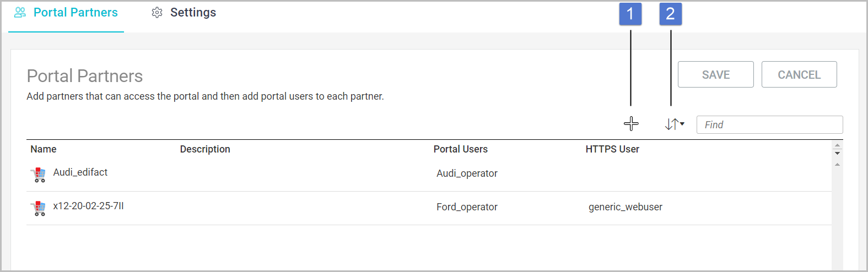Click the x12-20-02-25-7II partner cart icon
The height and width of the screenshot is (272, 868).
click(x=38, y=209)
